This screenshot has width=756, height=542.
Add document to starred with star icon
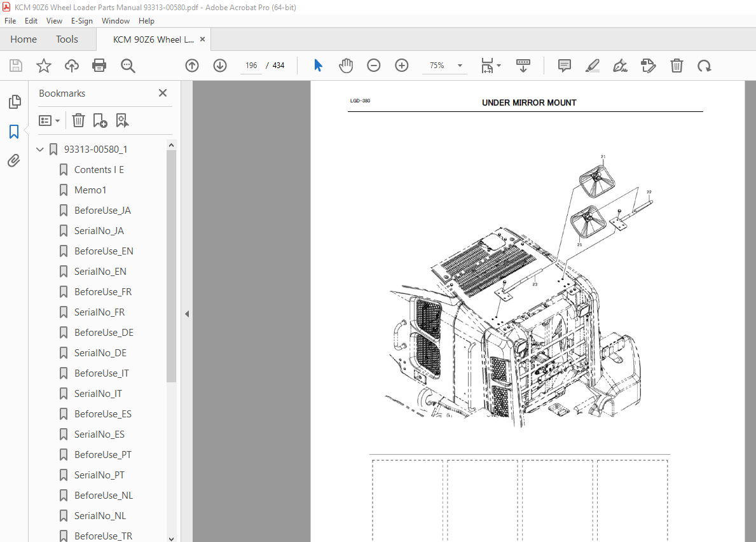[44, 66]
